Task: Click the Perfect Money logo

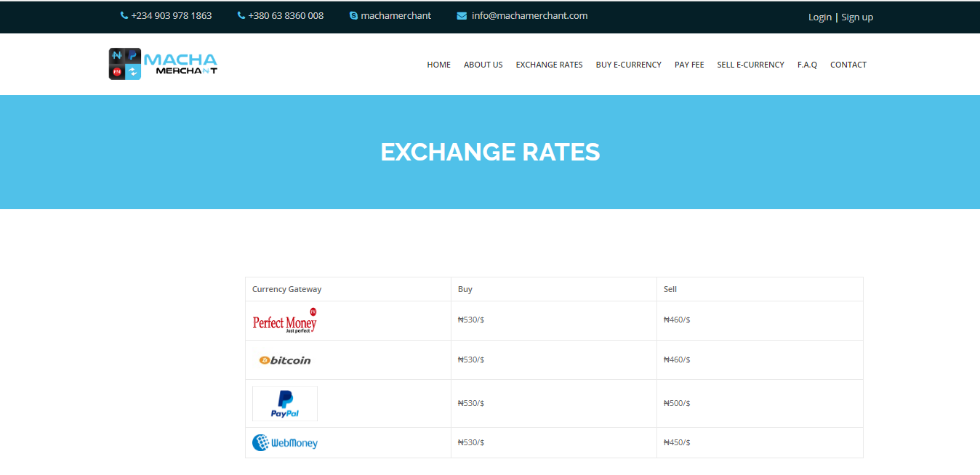Action: click(x=284, y=321)
